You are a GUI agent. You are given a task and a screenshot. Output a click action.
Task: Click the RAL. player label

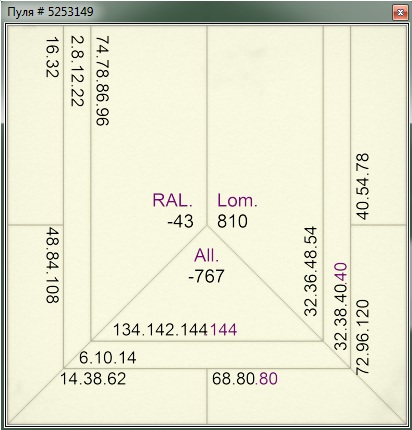click(x=172, y=200)
